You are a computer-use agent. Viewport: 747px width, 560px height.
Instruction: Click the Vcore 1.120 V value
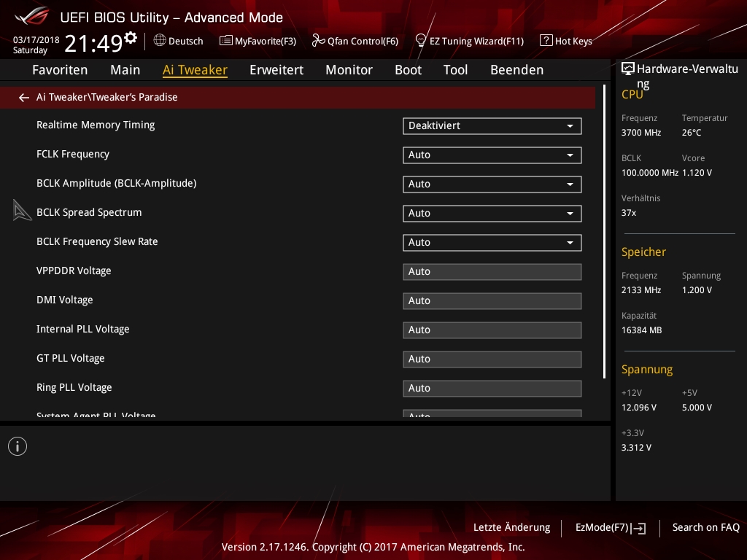click(x=697, y=173)
